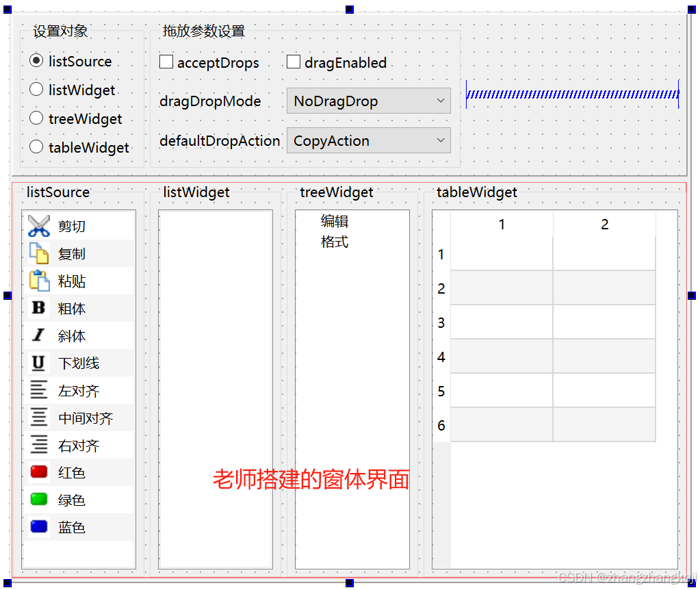Click the copy icon beside 复制
The image size is (700, 590).
(x=39, y=253)
